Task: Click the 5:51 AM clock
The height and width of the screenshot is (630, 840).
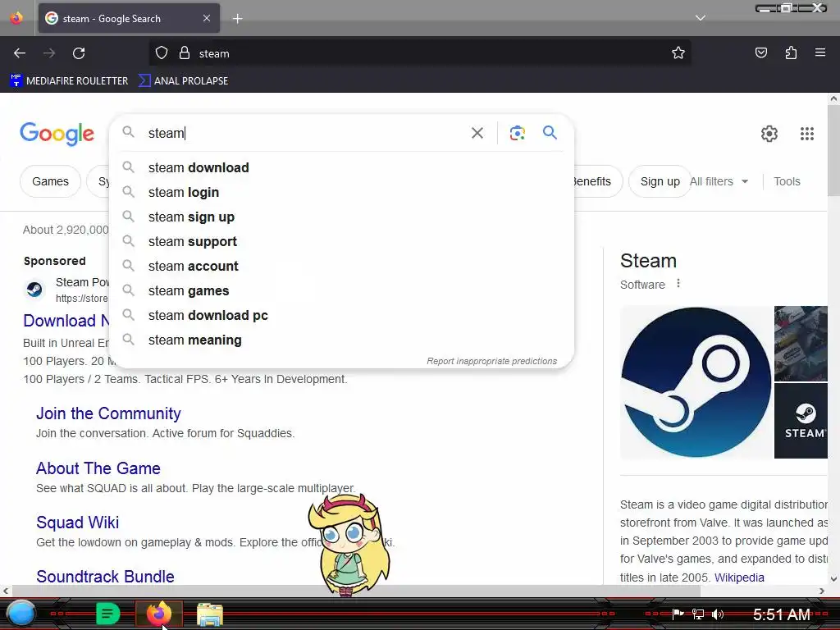Action: pos(781,614)
